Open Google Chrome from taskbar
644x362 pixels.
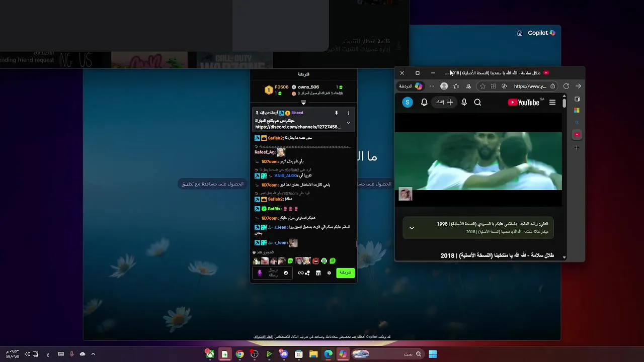(x=240, y=354)
